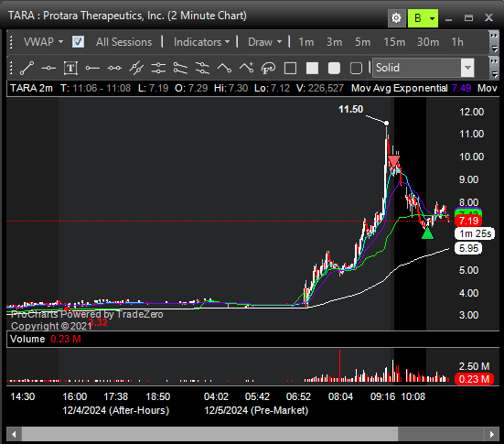Click the Mov Avg Exponential label
Viewport: 504px width, 444px height.
point(399,88)
